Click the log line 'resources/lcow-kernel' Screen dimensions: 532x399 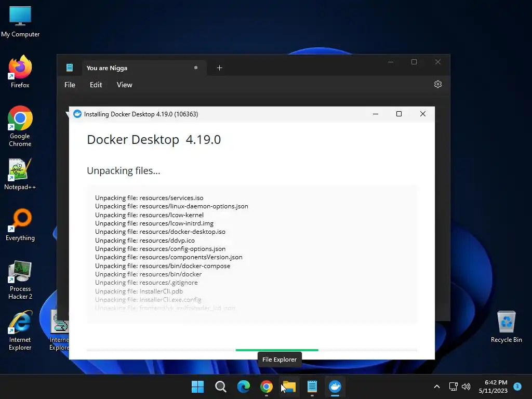pos(149,215)
